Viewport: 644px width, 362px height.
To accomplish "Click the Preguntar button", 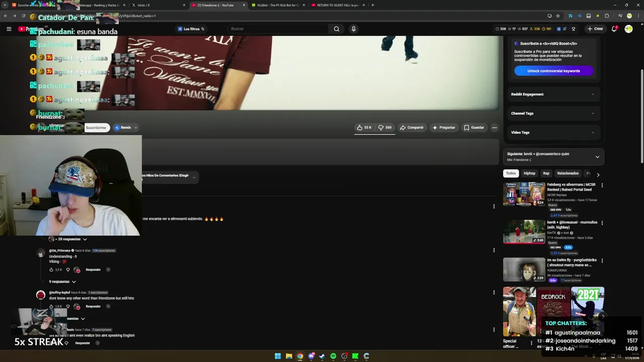I will [444, 128].
